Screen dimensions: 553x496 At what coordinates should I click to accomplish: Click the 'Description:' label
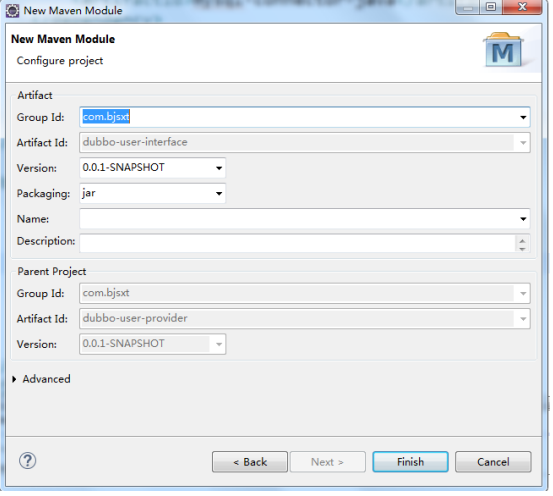[x=46, y=241]
